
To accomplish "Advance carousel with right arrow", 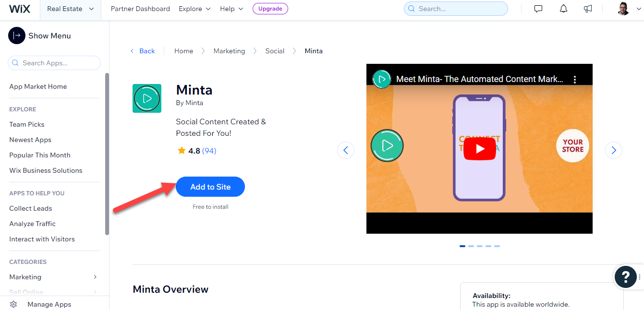I will coord(613,150).
